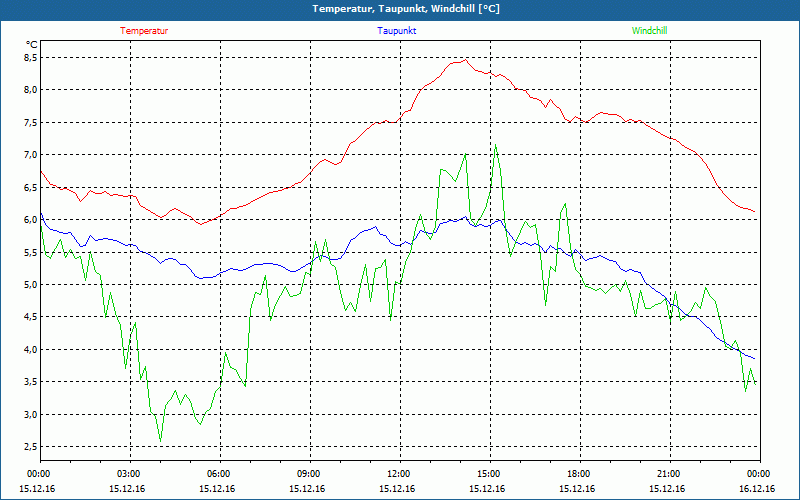
Task: Click the °C unit label on the axis
Action: (x=32, y=45)
